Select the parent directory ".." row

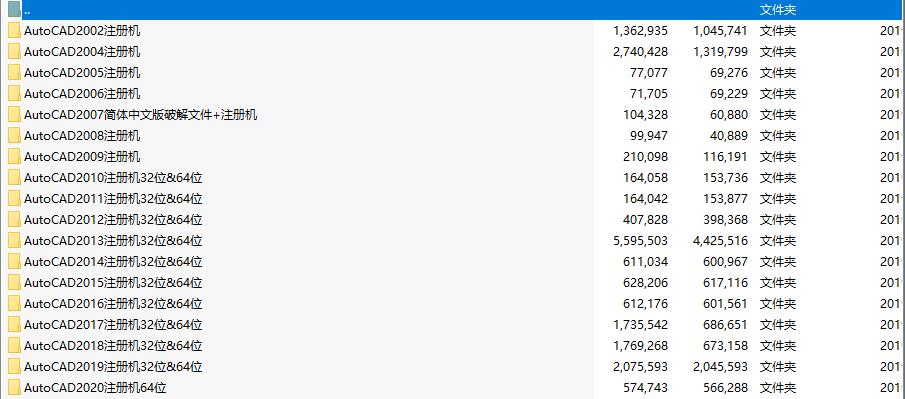click(452, 10)
